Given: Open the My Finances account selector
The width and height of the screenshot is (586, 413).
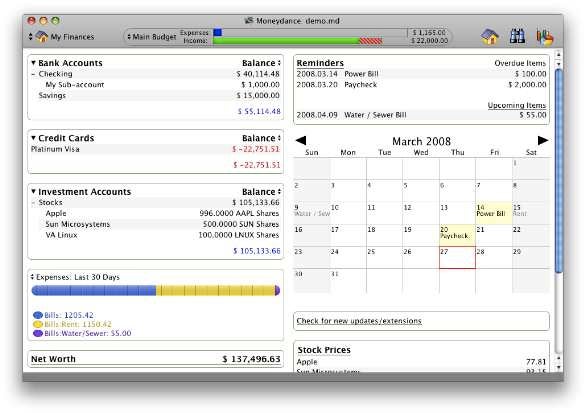Looking at the screenshot, I should click(62, 37).
